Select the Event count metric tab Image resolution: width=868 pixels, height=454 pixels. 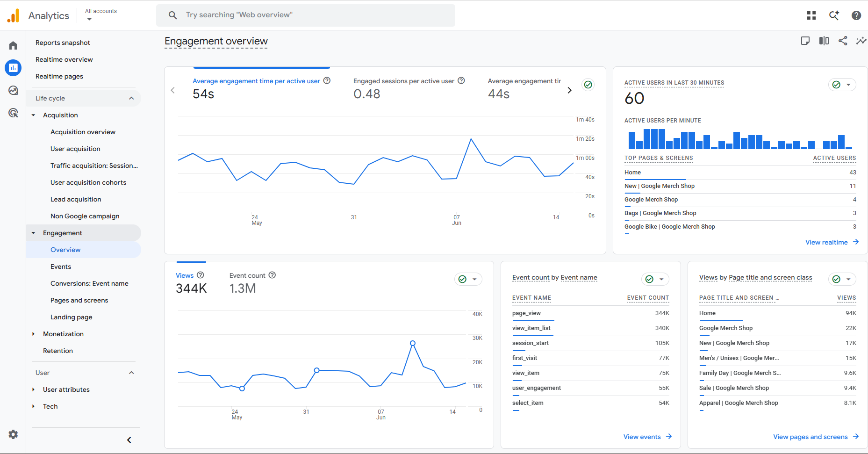[252, 283]
